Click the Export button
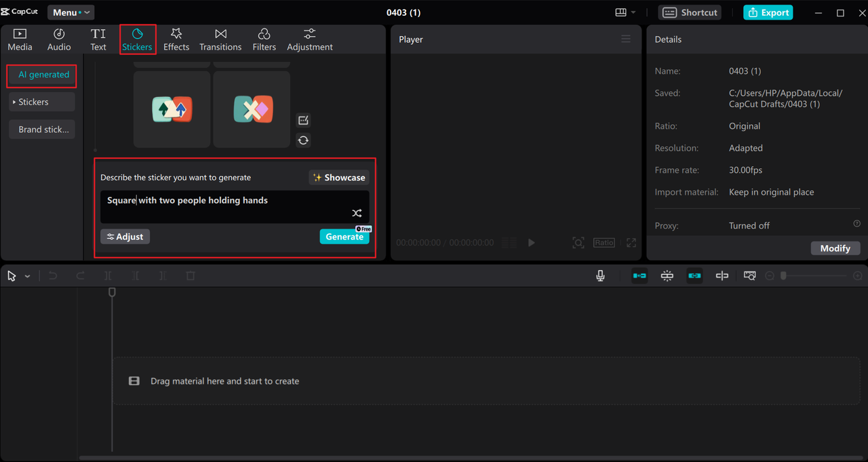Viewport: 868px width, 462px height. tap(768, 12)
